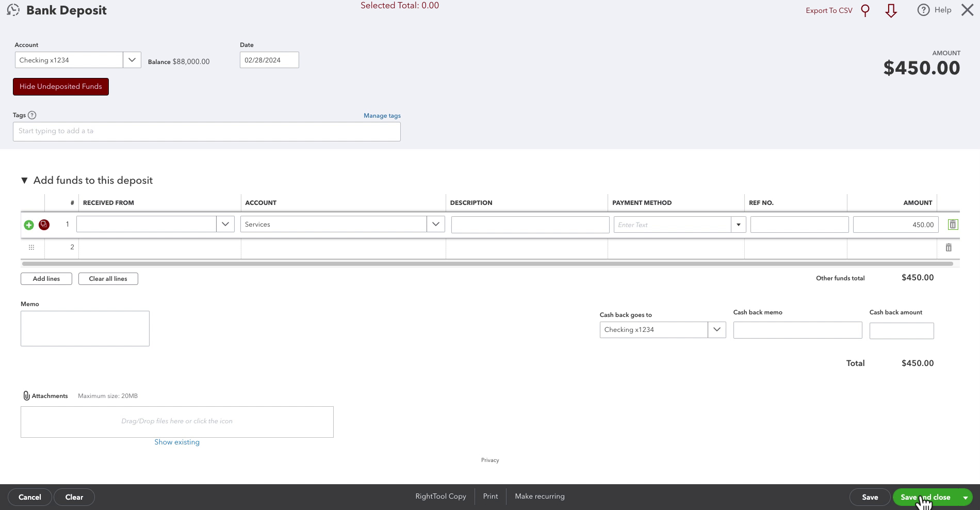Open the Payment Method dropdown arrow
Image resolution: width=980 pixels, height=510 pixels.
[x=739, y=225]
